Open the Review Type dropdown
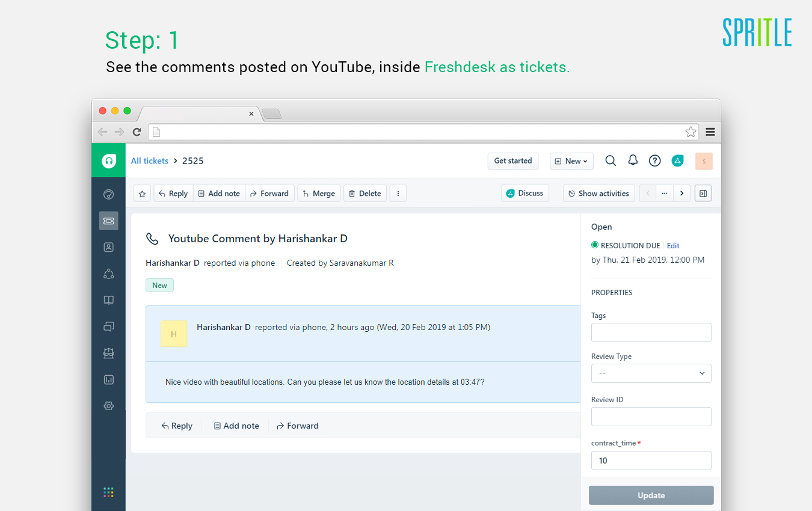812x511 pixels. tap(651, 373)
